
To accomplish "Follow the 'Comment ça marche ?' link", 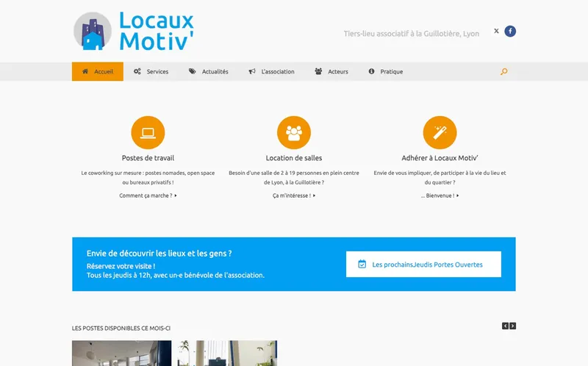I will 148,195.
